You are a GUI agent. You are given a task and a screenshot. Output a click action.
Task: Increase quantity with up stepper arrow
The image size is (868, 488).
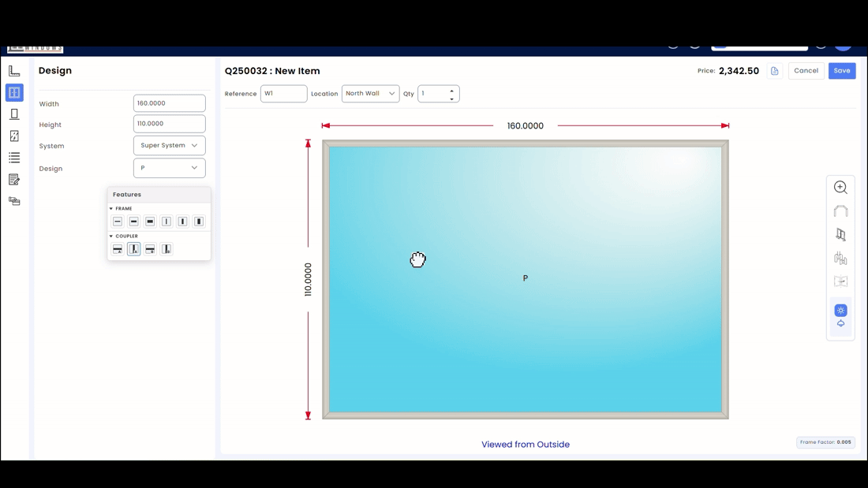tap(451, 91)
